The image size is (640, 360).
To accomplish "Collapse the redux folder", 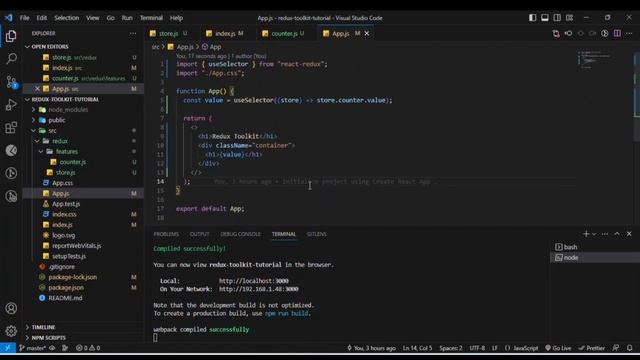I will point(60,141).
